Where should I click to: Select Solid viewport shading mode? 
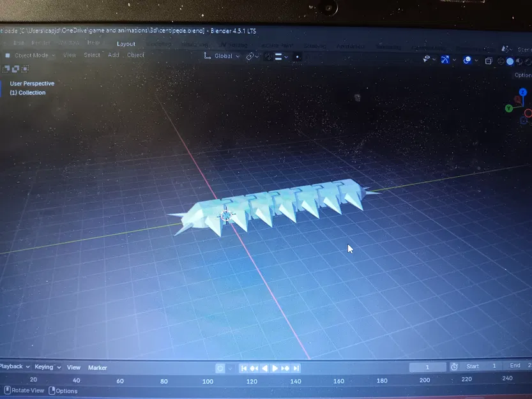(510, 61)
